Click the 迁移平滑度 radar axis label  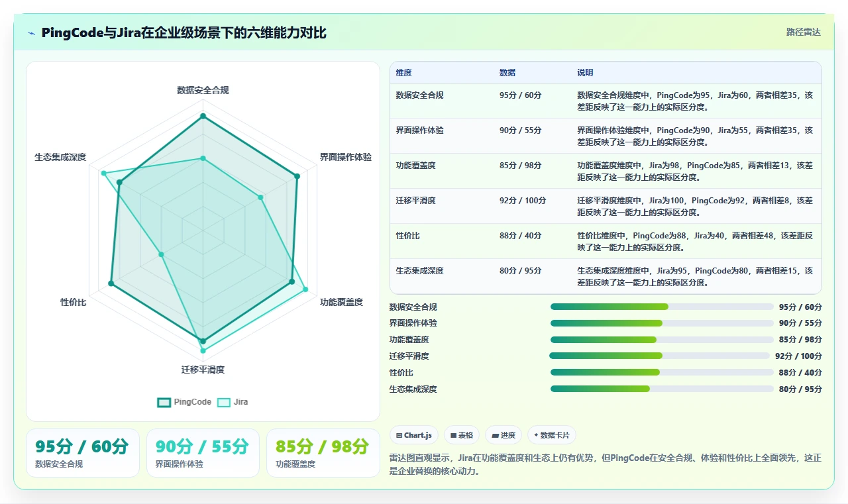[203, 370]
